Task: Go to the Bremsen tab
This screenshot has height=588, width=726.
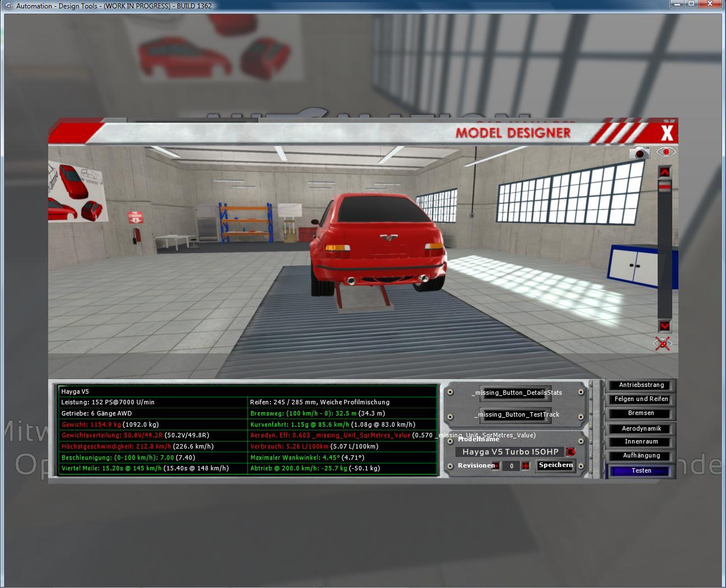Action: (641, 413)
